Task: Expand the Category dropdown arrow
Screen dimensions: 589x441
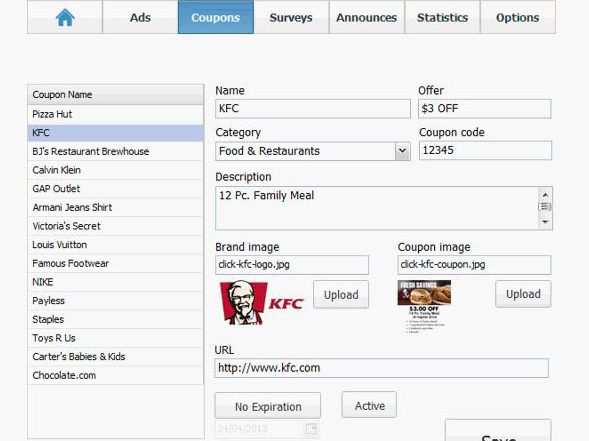Action: point(402,151)
